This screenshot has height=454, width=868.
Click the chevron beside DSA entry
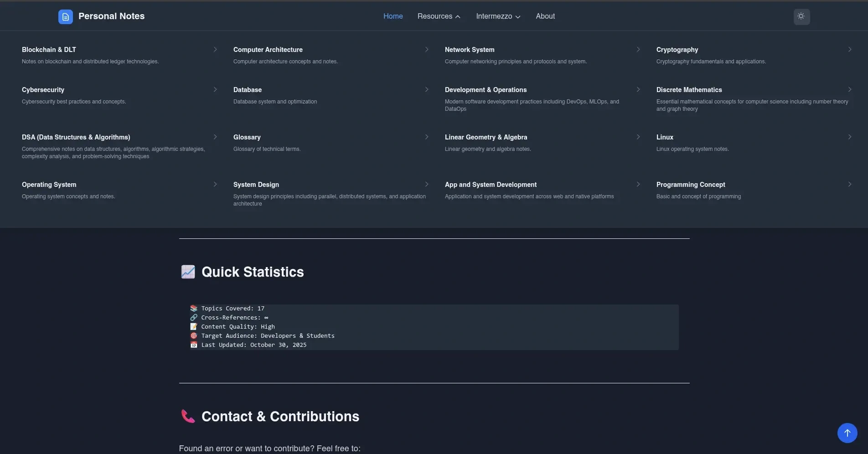click(215, 137)
